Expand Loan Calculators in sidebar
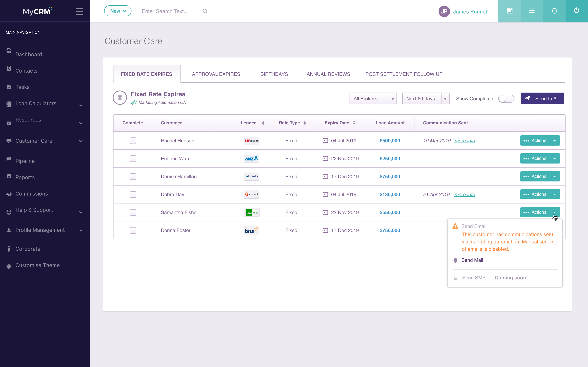This screenshot has height=367, width=588. [45, 104]
